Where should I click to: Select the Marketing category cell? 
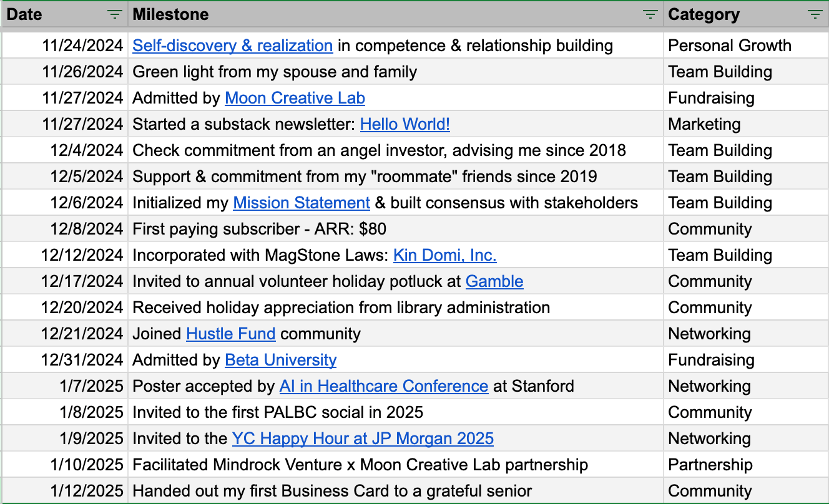point(746,124)
